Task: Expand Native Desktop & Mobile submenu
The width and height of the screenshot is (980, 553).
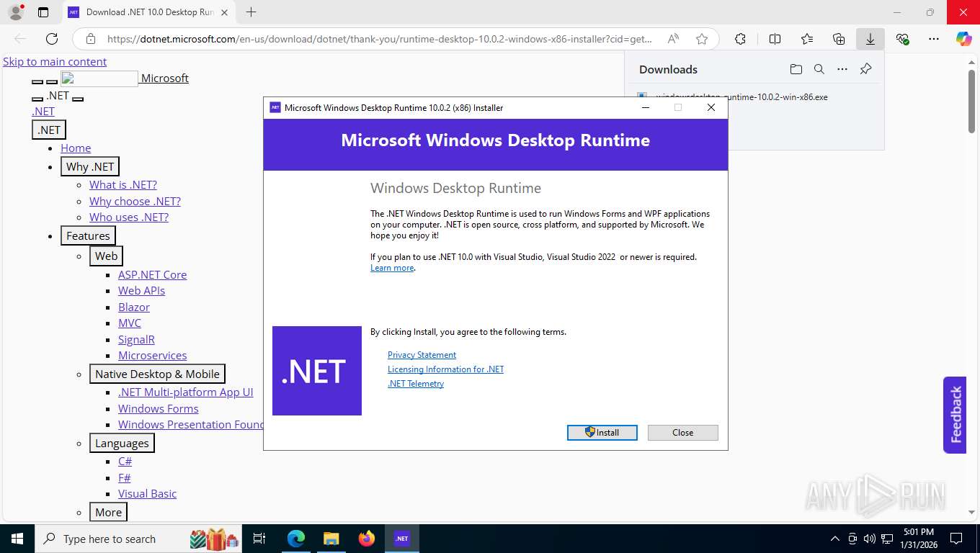Action: pos(157,374)
